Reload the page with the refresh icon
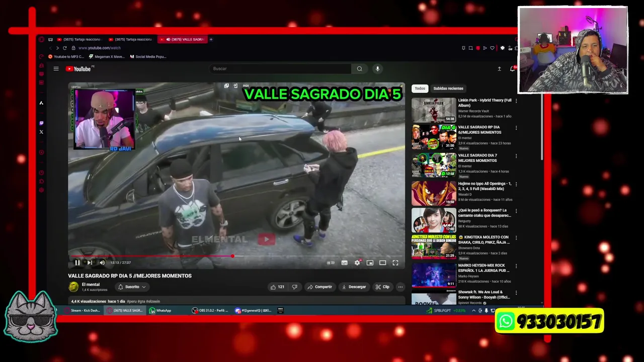Screen dimensions: 644x362 [x=64, y=48]
